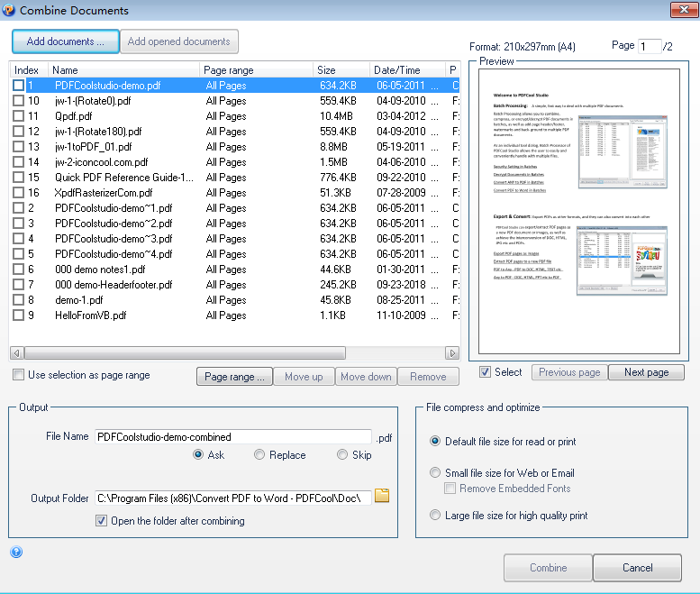Click the document preview thumbnail
This screenshot has height=594, width=700.
[x=579, y=211]
